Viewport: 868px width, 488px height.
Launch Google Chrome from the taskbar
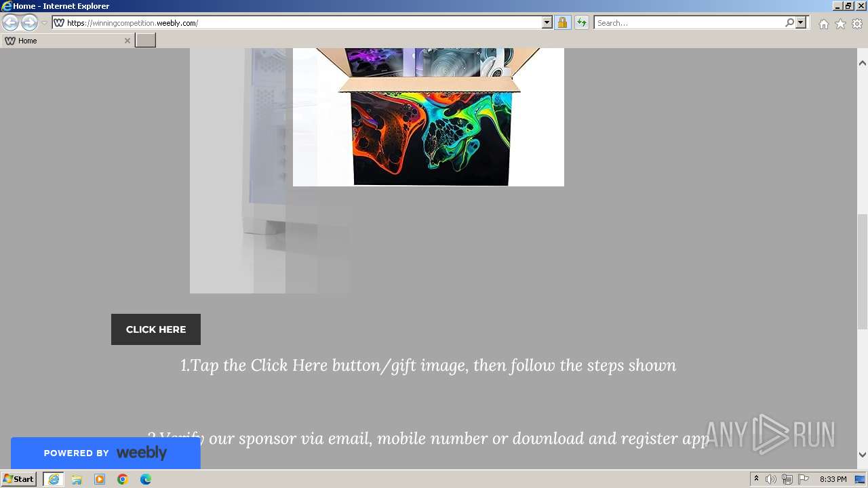(x=123, y=479)
